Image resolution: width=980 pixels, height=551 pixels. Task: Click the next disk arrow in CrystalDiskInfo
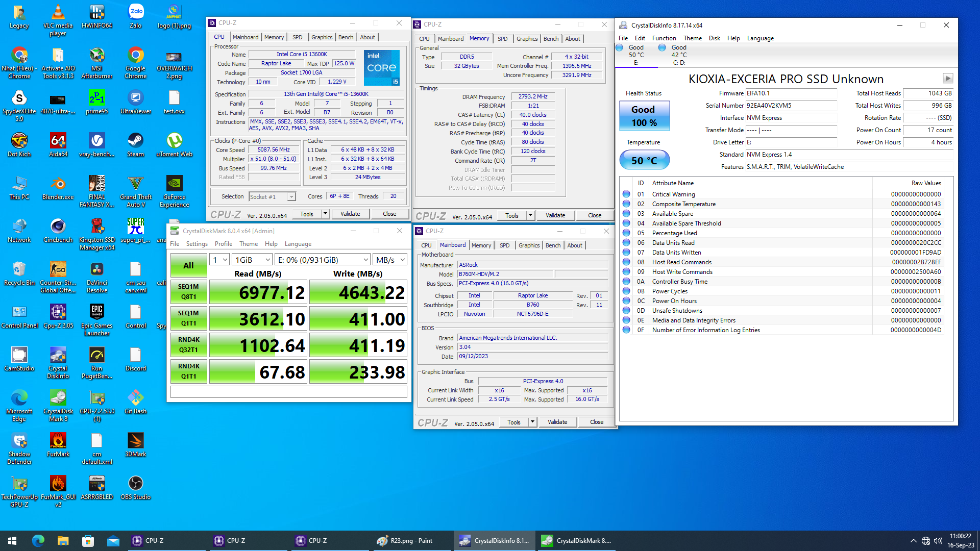point(947,79)
